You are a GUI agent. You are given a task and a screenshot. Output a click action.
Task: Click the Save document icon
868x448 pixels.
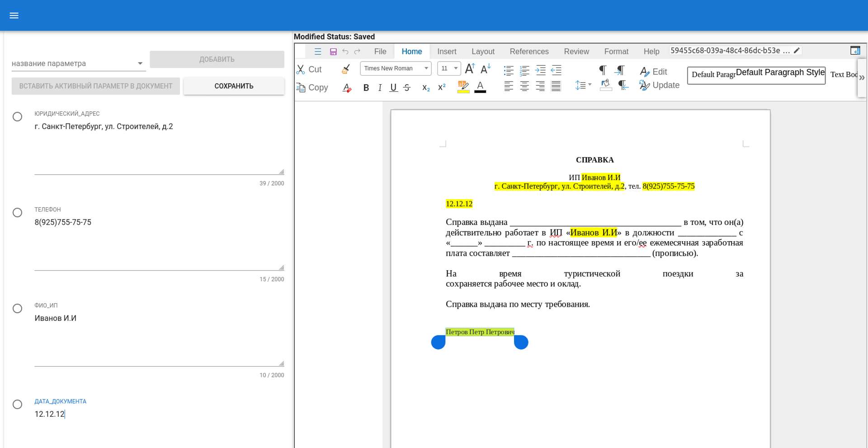[333, 52]
